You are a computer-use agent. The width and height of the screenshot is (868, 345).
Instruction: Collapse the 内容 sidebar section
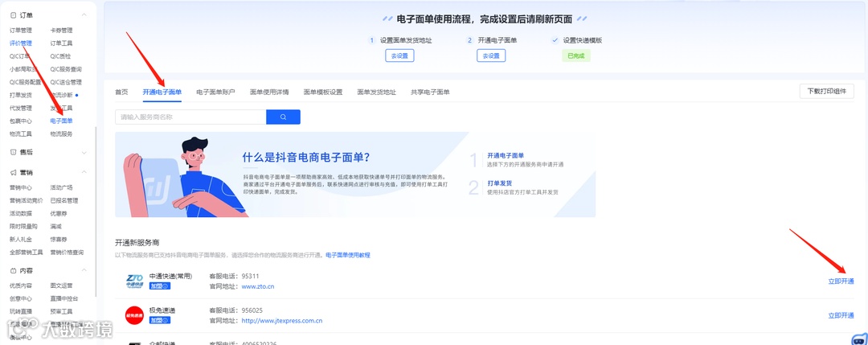click(x=84, y=270)
